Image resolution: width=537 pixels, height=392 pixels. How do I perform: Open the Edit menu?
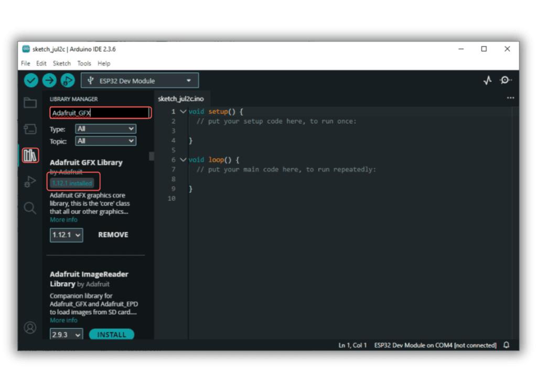pyautogui.click(x=41, y=63)
